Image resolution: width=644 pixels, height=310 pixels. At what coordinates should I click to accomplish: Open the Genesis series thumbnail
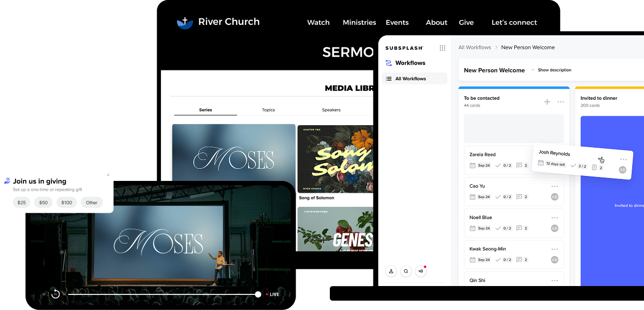tap(335, 229)
